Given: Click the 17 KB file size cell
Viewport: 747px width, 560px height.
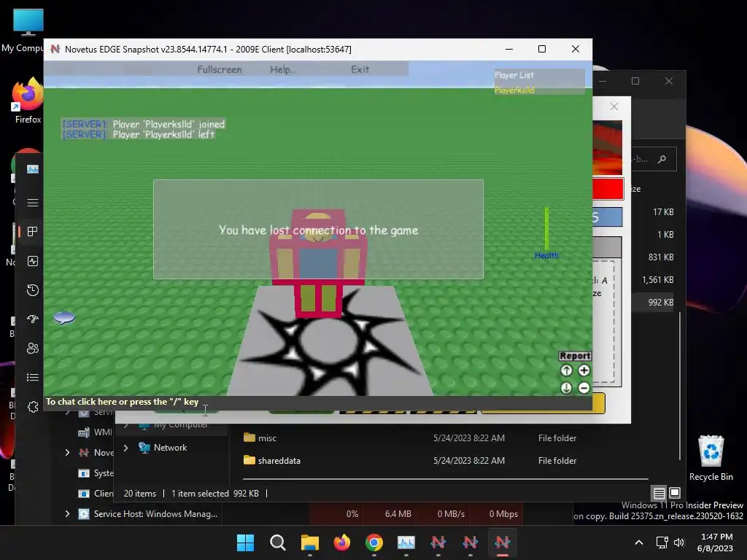Looking at the screenshot, I should [663, 212].
